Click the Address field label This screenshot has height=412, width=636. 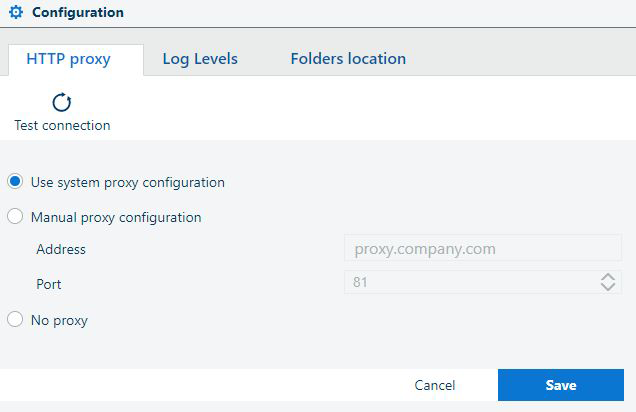point(61,249)
